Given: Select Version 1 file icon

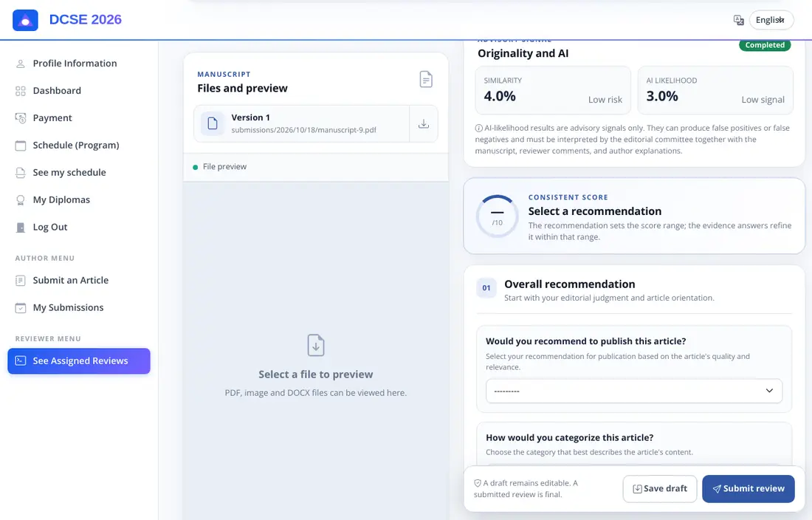Looking at the screenshot, I should point(213,123).
